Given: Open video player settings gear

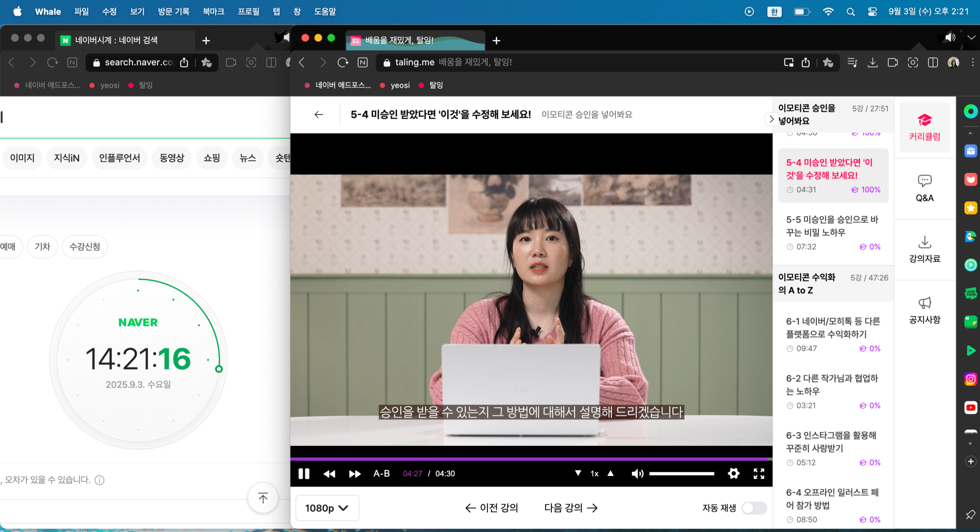Looking at the screenshot, I should point(733,474).
